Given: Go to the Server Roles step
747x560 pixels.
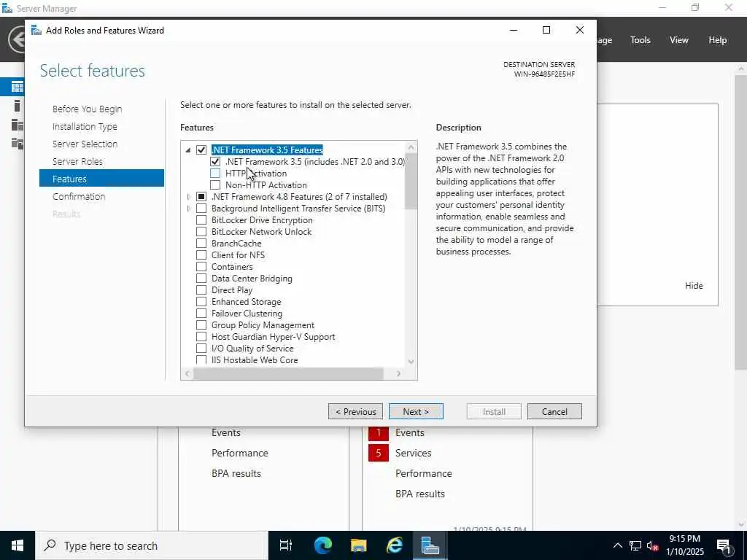Looking at the screenshot, I should 77,161.
